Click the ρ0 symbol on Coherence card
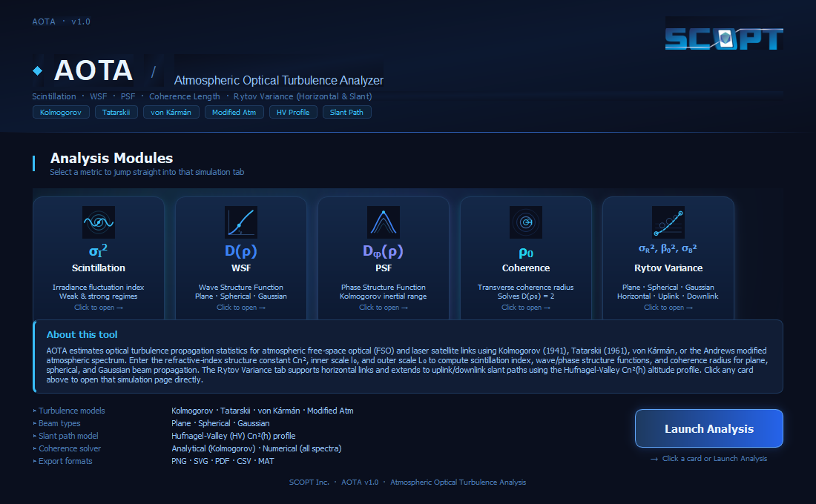 pyautogui.click(x=526, y=253)
